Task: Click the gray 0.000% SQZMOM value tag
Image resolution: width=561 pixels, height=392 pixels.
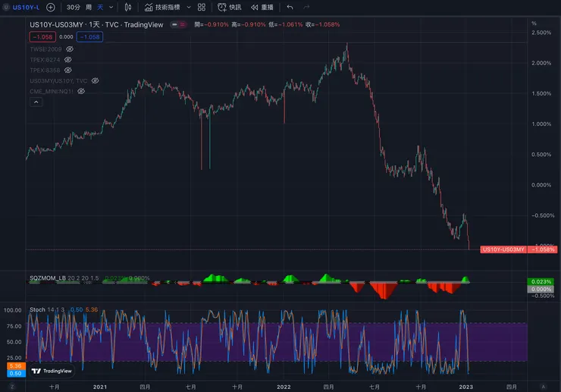Action: pyautogui.click(x=541, y=289)
